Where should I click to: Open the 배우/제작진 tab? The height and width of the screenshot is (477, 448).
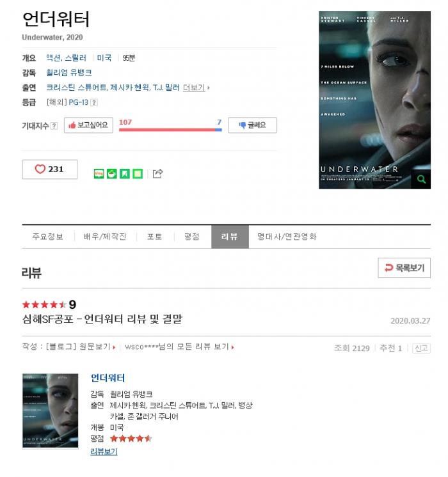point(105,237)
